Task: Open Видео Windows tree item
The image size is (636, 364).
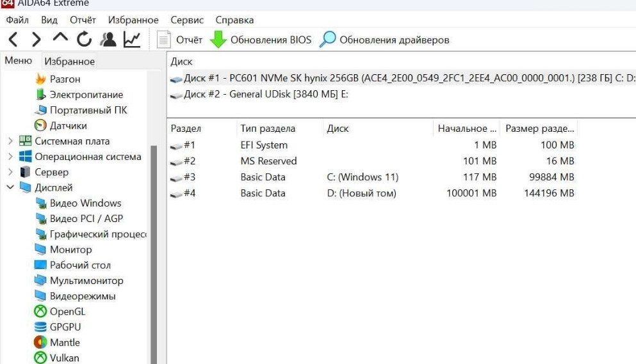Action: (86, 203)
